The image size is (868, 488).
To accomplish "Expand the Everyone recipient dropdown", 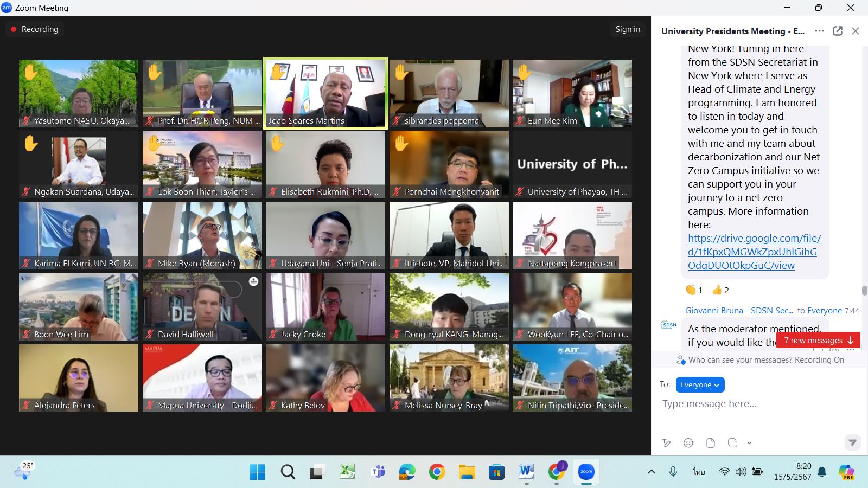I will [x=700, y=384].
